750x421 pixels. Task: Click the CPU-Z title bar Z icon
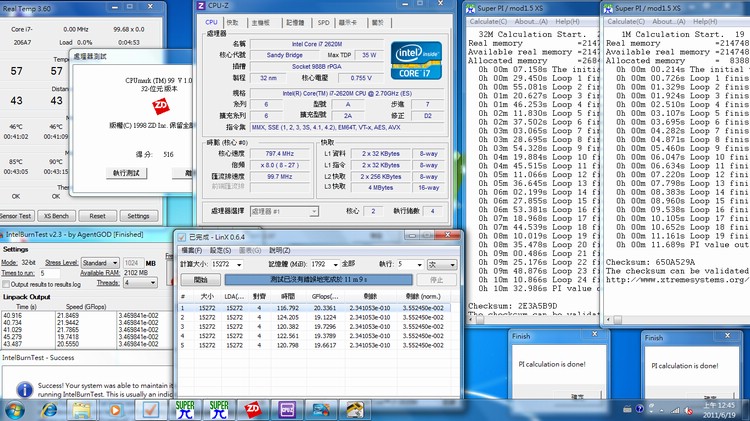[x=201, y=6]
